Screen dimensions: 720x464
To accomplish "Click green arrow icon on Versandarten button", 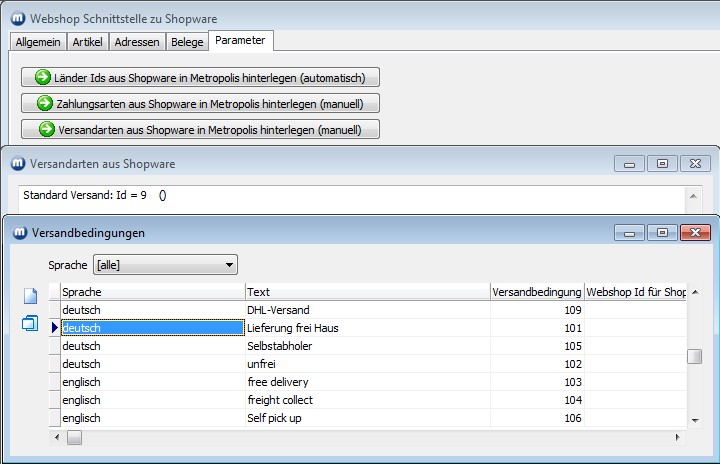I will click(x=46, y=129).
